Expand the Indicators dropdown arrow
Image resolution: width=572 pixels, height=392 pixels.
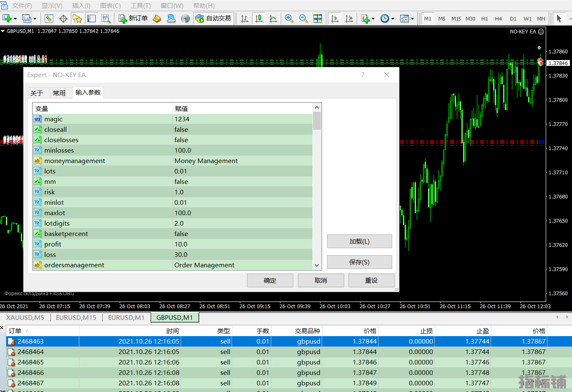[x=373, y=19]
